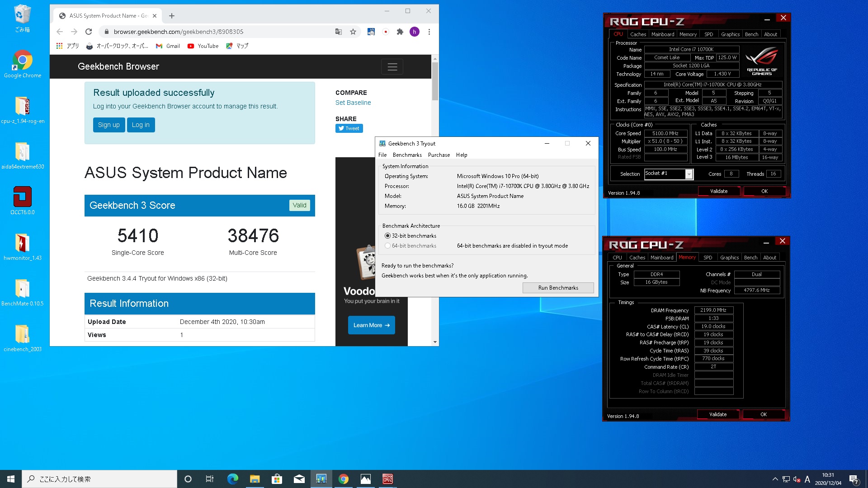Switch to SPD tab in upper CPU-Z window
868x488 pixels.
(x=708, y=34)
